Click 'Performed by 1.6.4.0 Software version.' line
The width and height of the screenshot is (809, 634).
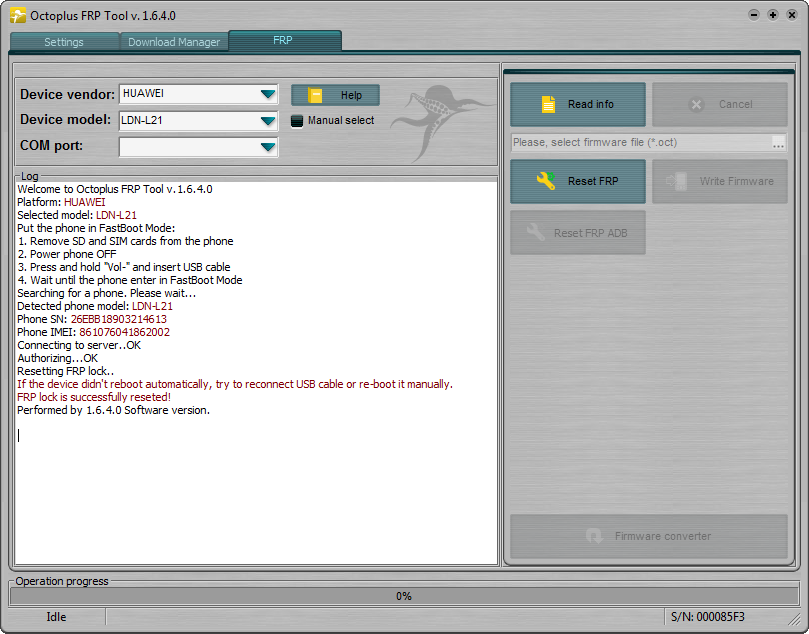tap(114, 410)
